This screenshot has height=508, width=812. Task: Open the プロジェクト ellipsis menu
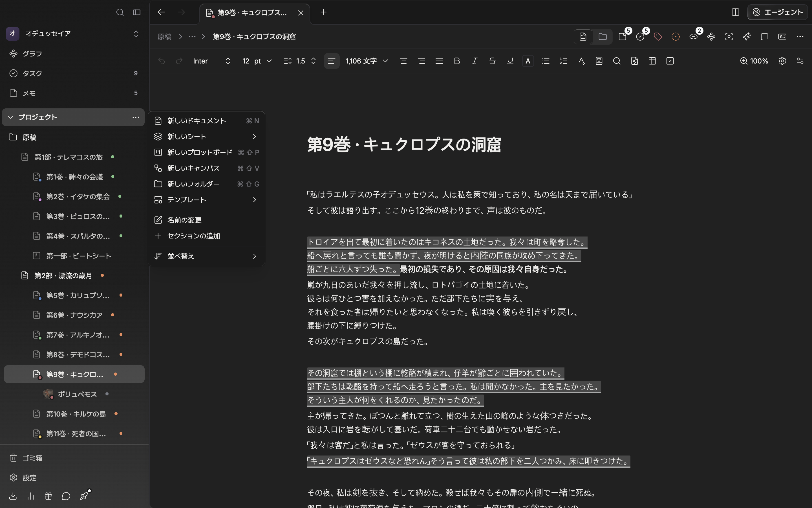coord(136,117)
